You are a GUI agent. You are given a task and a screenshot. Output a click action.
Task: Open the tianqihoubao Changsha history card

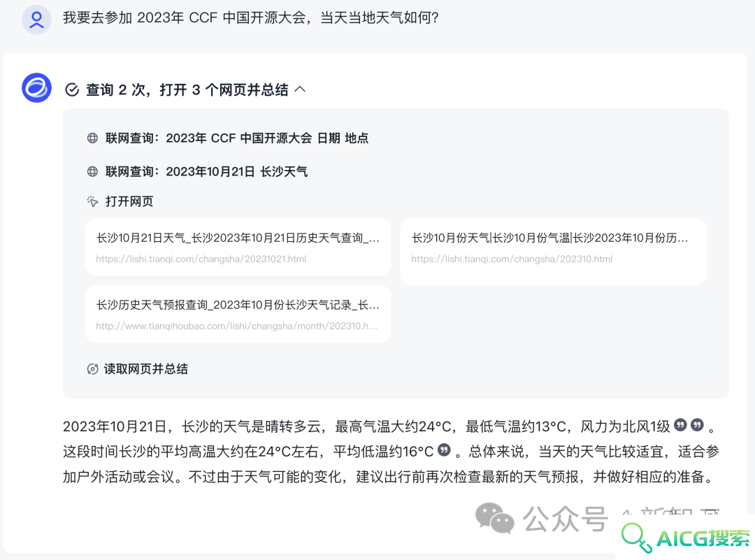(x=238, y=314)
